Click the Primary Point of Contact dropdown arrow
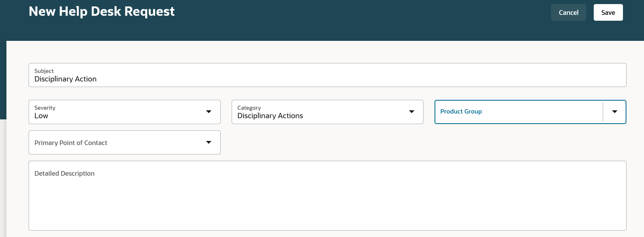644x237 pixels. pyautogui.click(x=209, y=142)
